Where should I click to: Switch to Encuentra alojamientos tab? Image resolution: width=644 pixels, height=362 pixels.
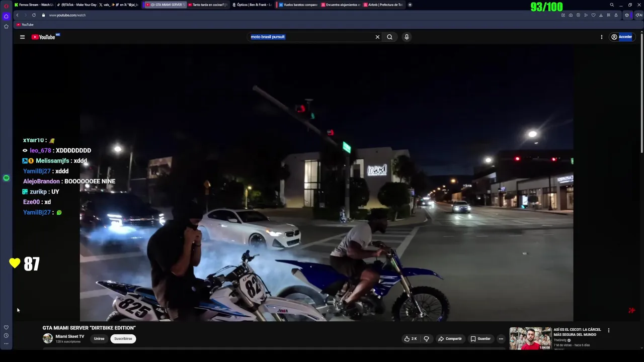pos(341,5)
